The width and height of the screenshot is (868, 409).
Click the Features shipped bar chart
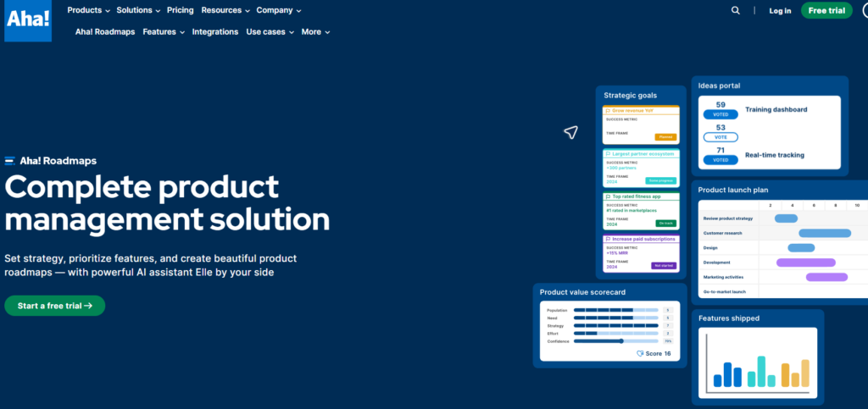point(757,362)
